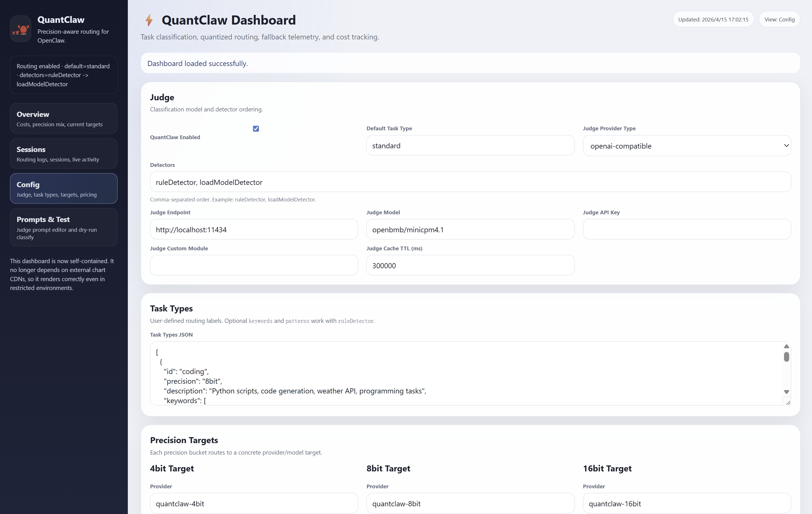Image resolution: width=812 pixels, height=514 pixels.
Task: Focus the empty Judge API Key field
Action: (686, 229)
